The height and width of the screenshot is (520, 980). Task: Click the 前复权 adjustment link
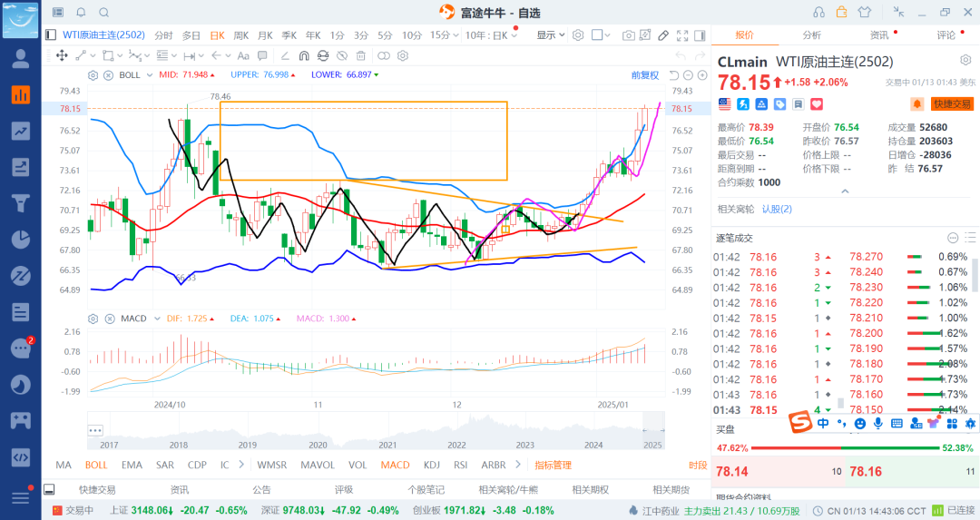click(x=645, y=75)
